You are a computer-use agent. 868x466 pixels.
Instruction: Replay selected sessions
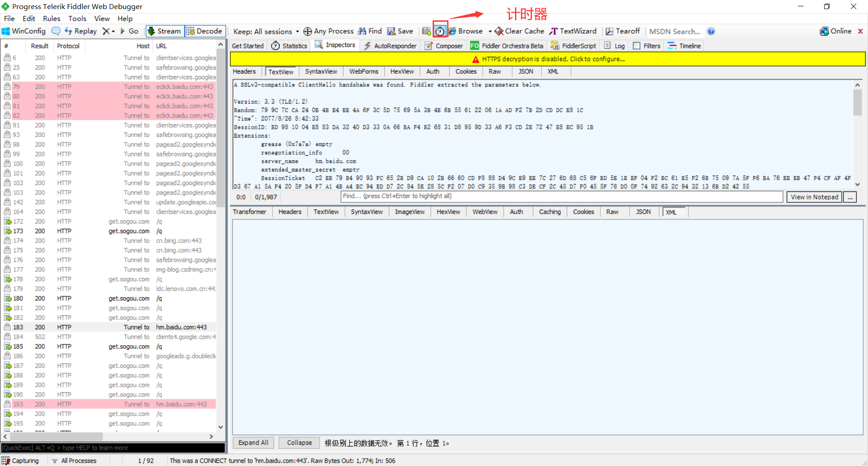point(80,31)
